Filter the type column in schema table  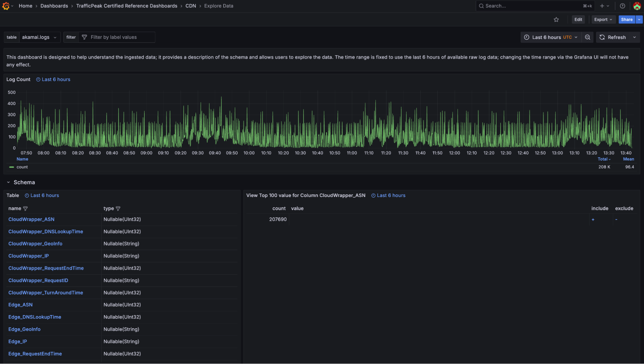[118, 209]
